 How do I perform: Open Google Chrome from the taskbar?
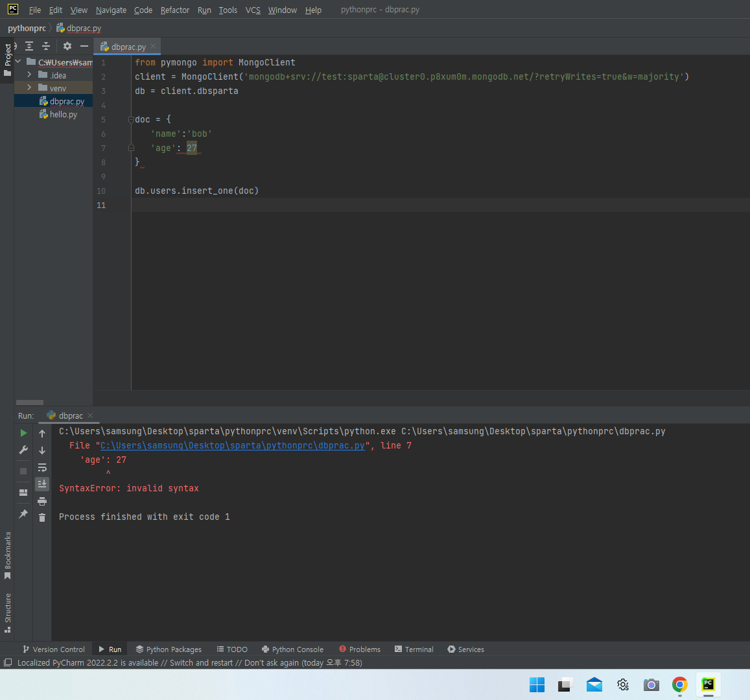pyautogui.click(x=680, y=684)
